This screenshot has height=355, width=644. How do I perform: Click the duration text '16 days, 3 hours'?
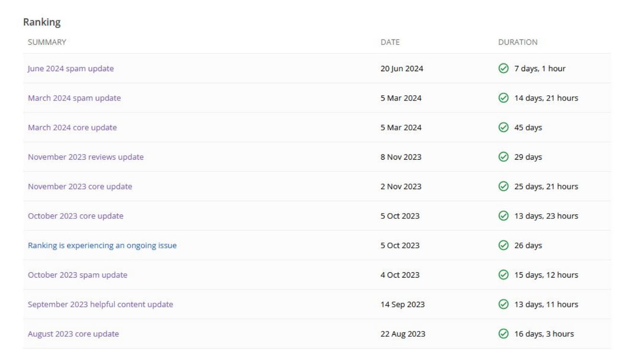coord(544,334)
